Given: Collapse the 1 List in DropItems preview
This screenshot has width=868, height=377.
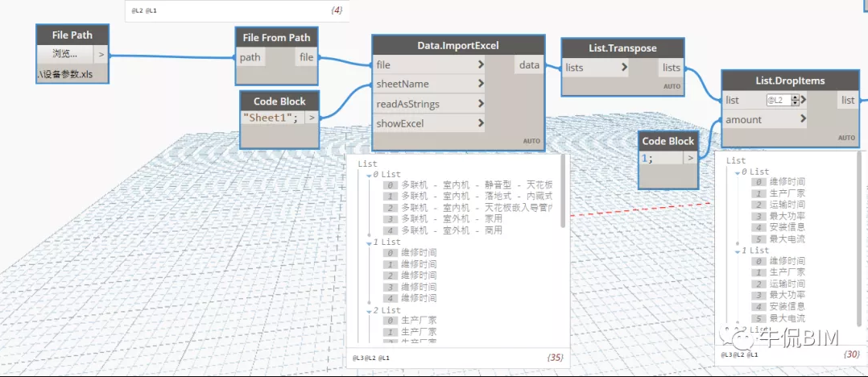Looking at the screenshot, I should pyautogui.click(x=738, y=251).
